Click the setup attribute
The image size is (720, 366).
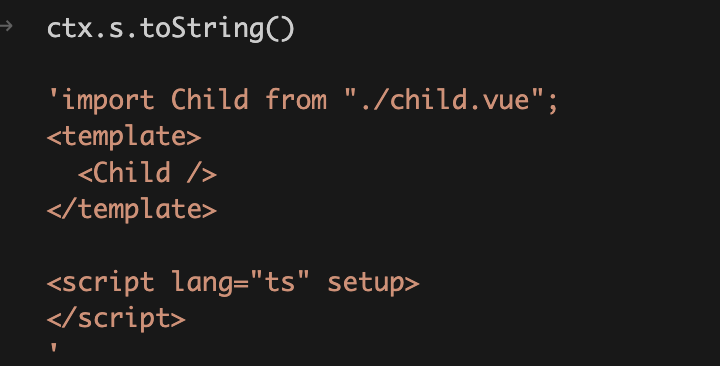pos(366,283)
